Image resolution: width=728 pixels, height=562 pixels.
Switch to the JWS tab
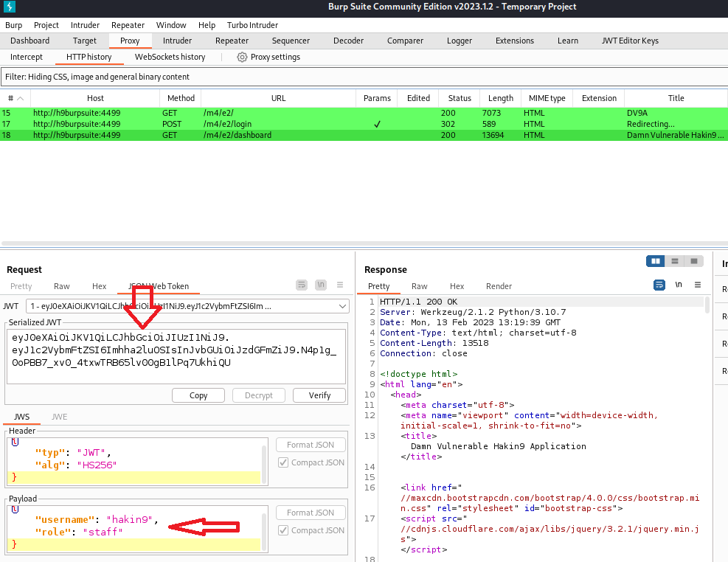(22, 417)
